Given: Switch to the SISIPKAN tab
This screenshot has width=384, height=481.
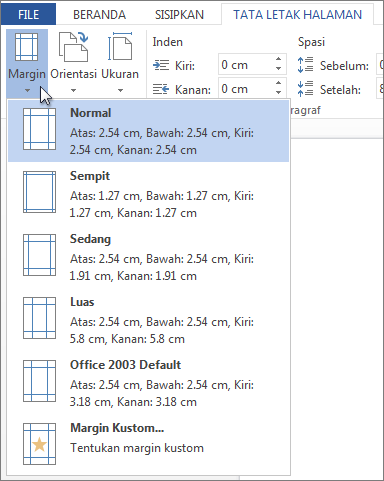Looking at the screenshot, I should point(179,15).
